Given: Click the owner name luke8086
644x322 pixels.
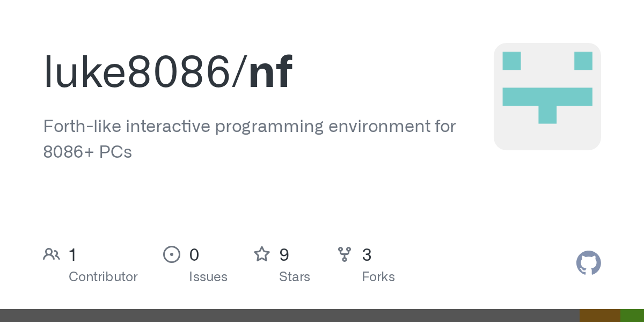Looking at the screenshot, I should (137, 72).
